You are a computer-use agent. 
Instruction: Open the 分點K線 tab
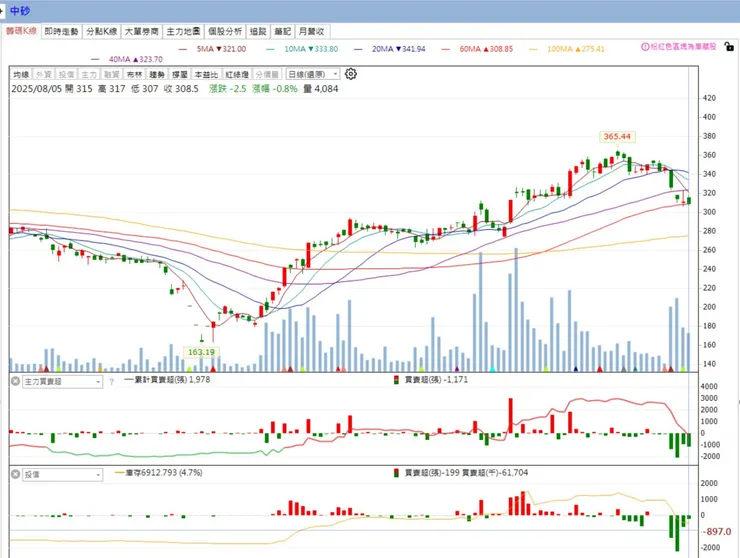(101, 32)
